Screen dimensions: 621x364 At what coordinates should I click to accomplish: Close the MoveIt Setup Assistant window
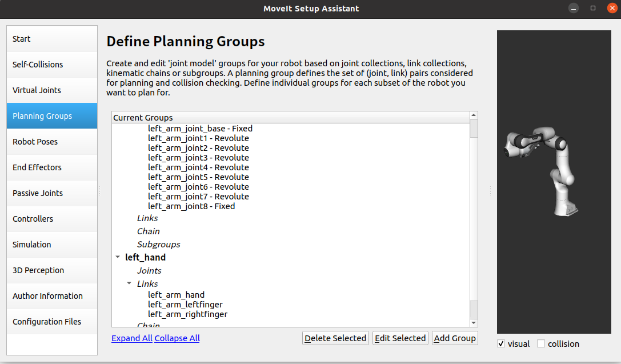[x=612, y=9]
